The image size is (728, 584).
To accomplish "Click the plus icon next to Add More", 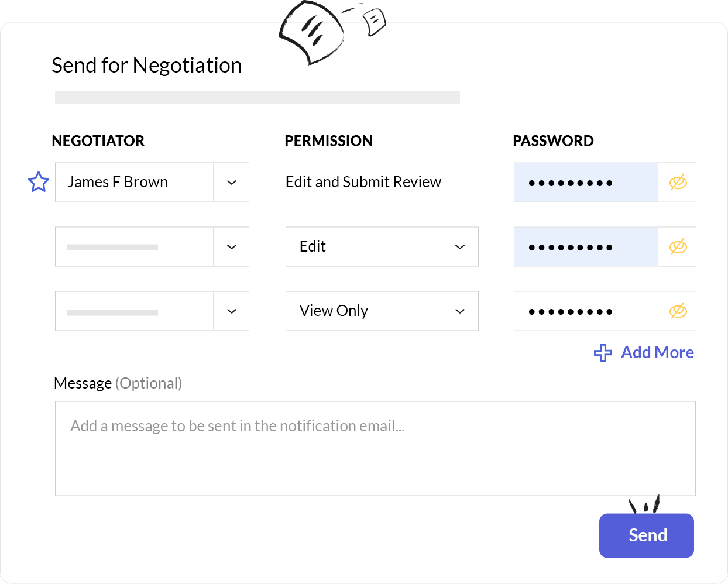I will click(x=602, y=353).
